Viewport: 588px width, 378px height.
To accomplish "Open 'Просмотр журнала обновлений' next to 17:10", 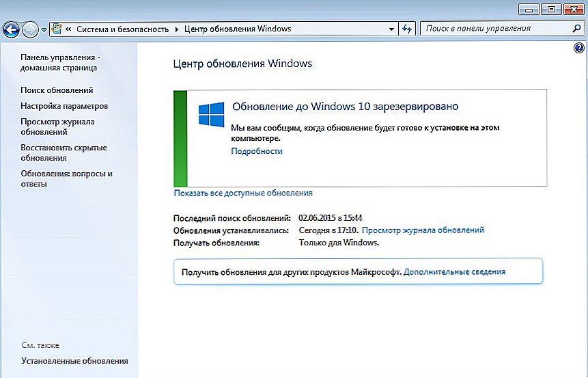I will (x=423, y=230).
